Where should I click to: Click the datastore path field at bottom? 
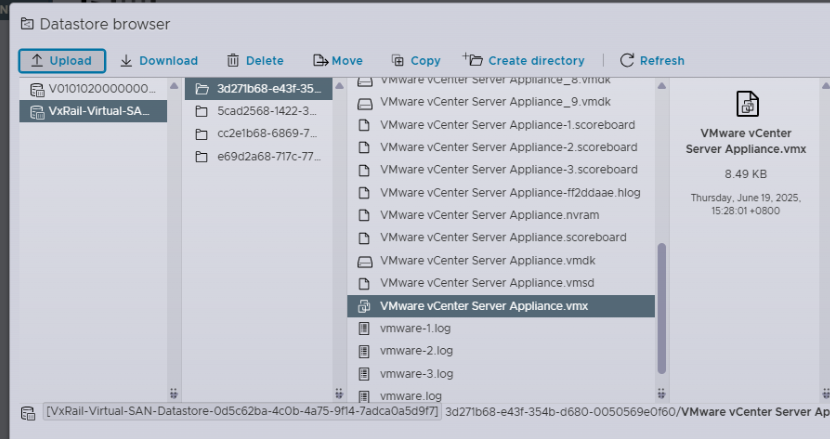click(x=241, y=411)
